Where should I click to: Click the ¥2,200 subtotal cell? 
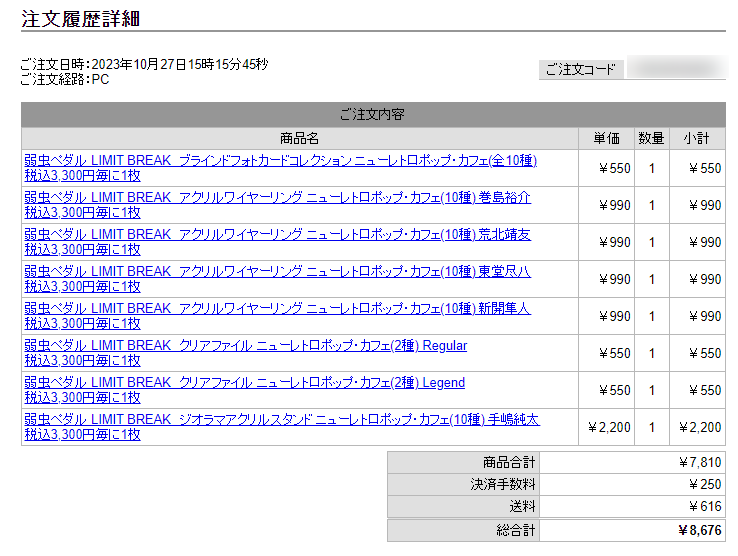pos(700,427)
